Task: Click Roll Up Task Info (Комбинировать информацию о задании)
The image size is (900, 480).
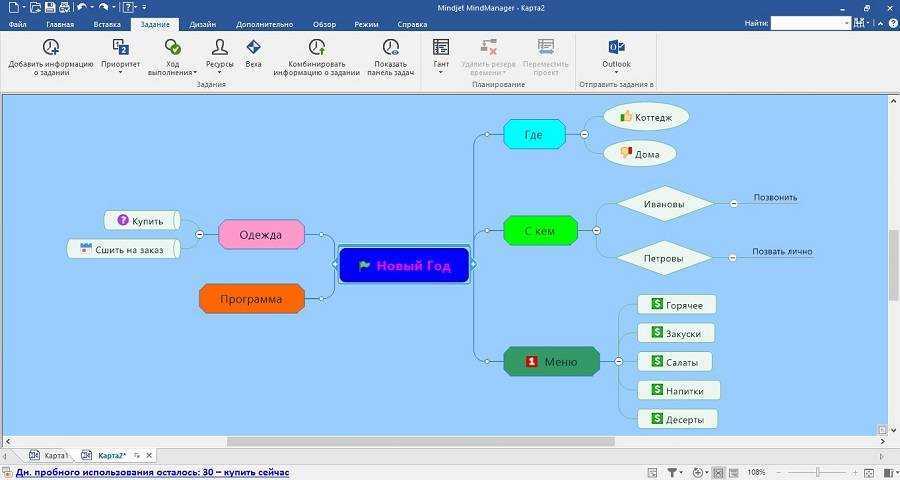Action: point(316,47)
